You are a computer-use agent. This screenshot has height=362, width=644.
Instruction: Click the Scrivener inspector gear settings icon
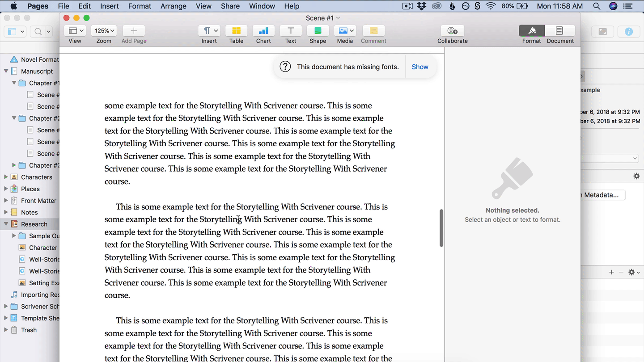point(636,176)
